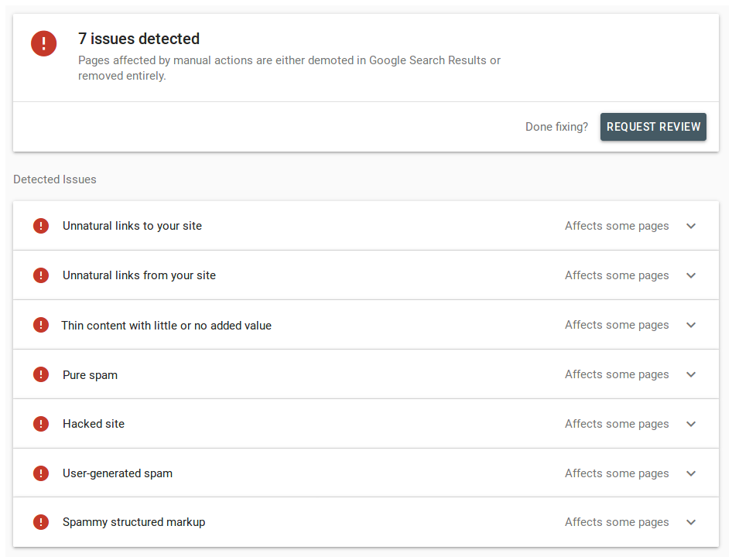
Task: Click error icon beside 'Spammy structured markup'
Action: tap(41, 522)
